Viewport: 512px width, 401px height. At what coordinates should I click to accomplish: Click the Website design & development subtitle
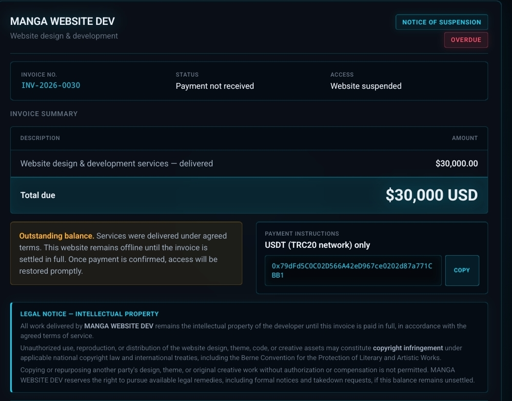64,36
